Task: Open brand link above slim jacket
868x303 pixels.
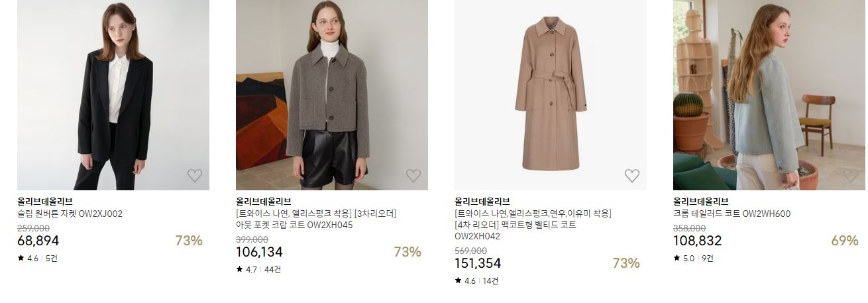Action: (x=45, y=202)
